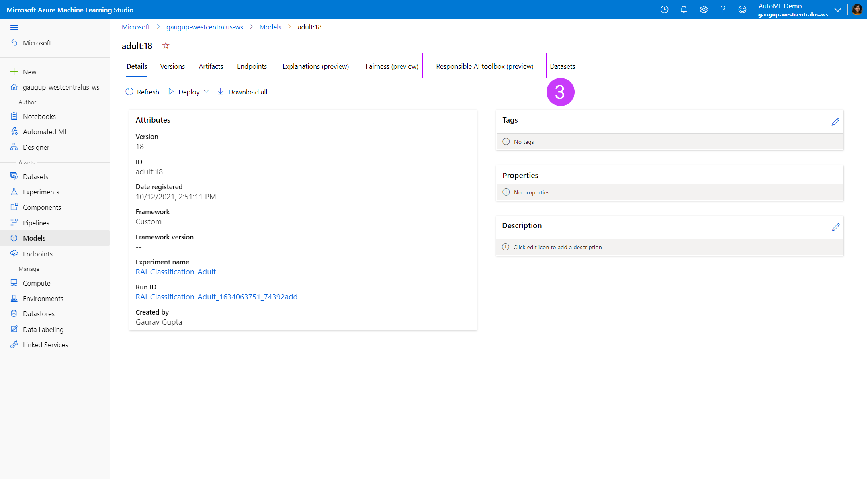
Task: Open the RAI-Classification-Adult experiment link
Action: pyautogui.click(x=176, y=272)
